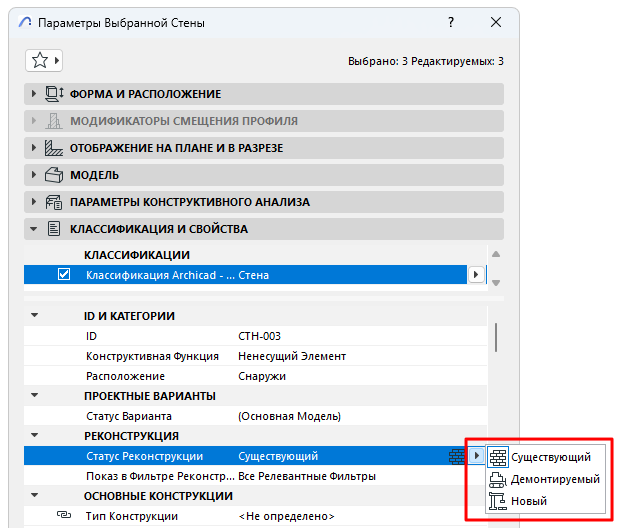Click the Существующий brick icon in popup
Viewport: 619px width, 528px height.
click(498, 457)
